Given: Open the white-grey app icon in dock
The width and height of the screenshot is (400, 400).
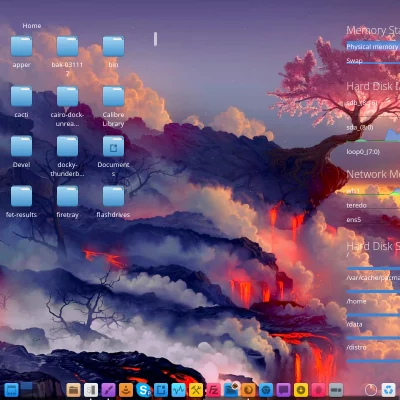Looking at the screenshot, I should 91,390.
